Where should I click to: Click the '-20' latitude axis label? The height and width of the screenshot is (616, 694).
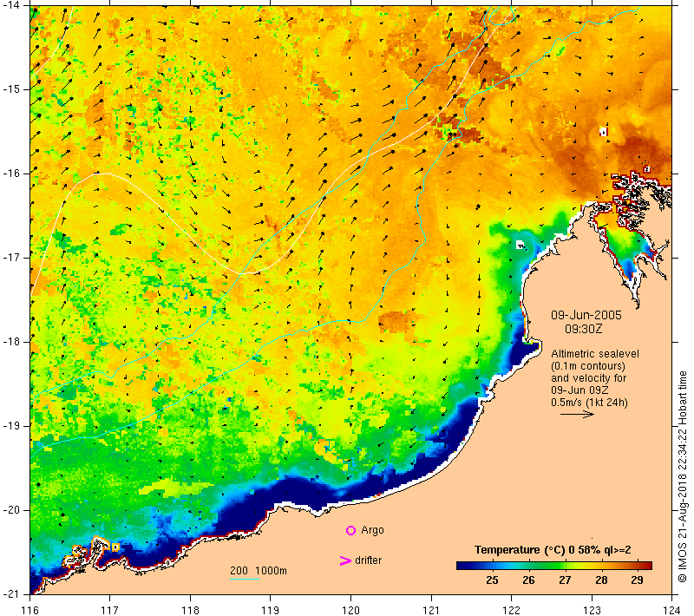coord(10,510)
